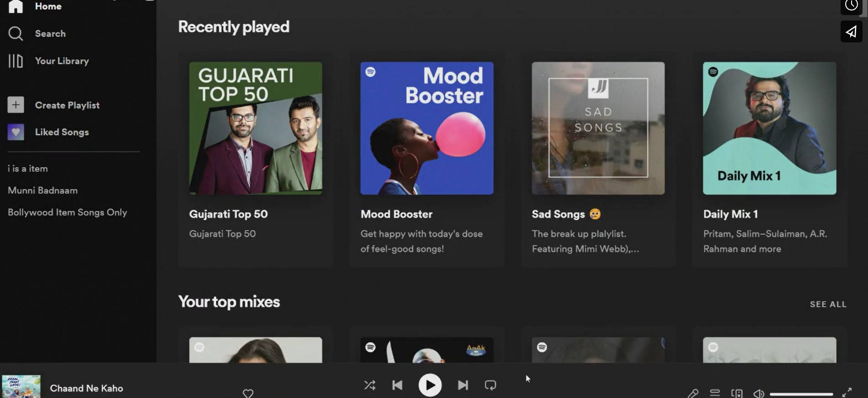Image resolution: width=868 pixels, height=398 pixels.
Task: Like the song Chaand Ne Kaho
Action: click(x=248, y=393)
